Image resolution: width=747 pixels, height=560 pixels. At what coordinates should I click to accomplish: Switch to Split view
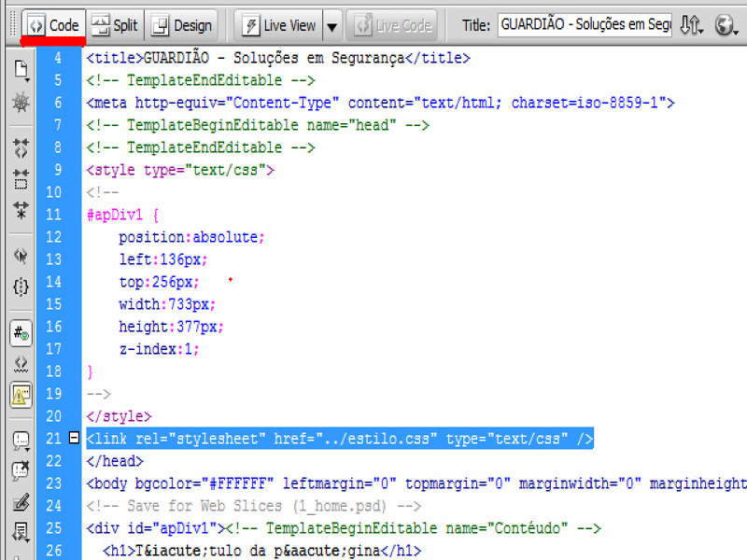114,26
